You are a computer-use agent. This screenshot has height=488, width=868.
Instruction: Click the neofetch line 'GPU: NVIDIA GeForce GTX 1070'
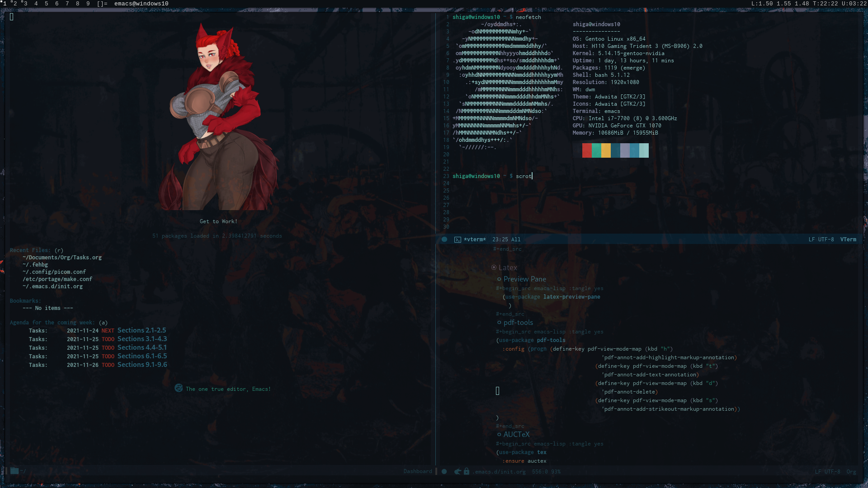(x=617, y=126)
